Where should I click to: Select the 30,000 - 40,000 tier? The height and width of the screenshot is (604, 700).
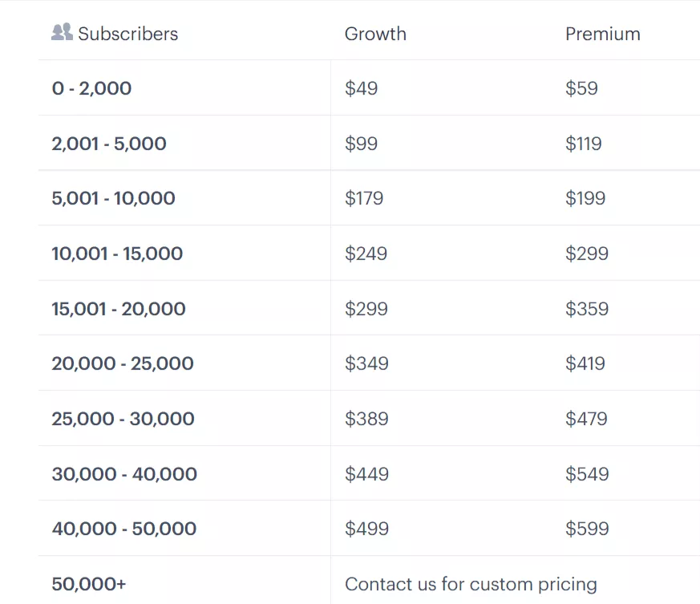click(x=124, y=474)
